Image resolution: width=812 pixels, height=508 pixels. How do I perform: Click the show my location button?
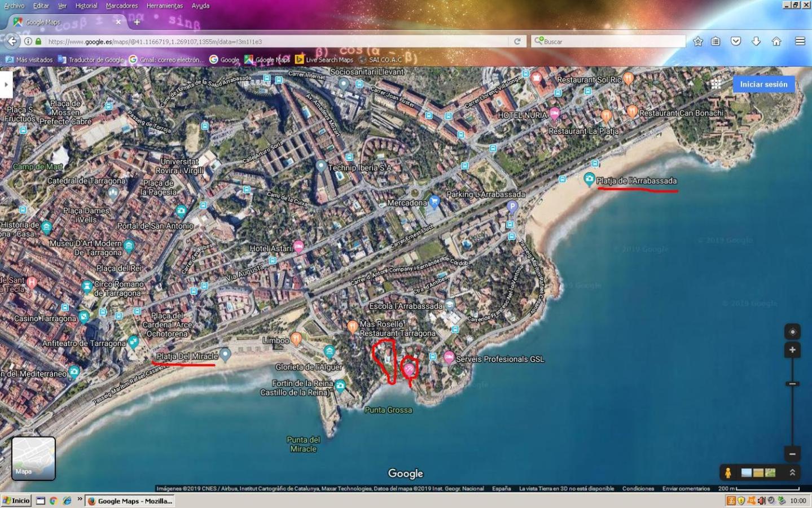(792, 331)
